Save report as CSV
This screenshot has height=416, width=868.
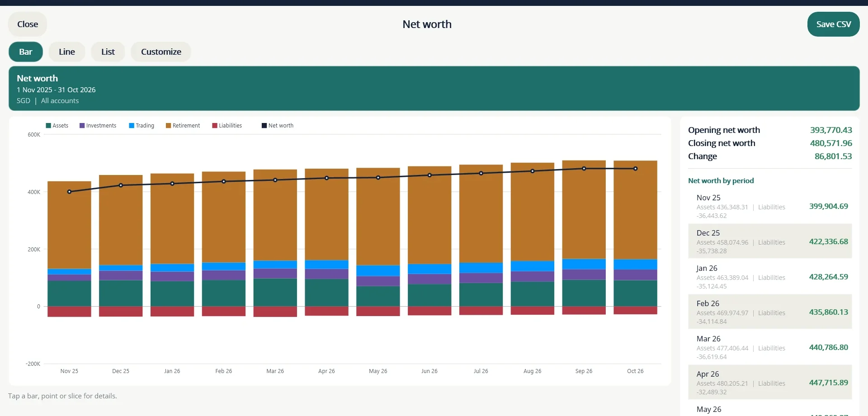click(833, 24)
